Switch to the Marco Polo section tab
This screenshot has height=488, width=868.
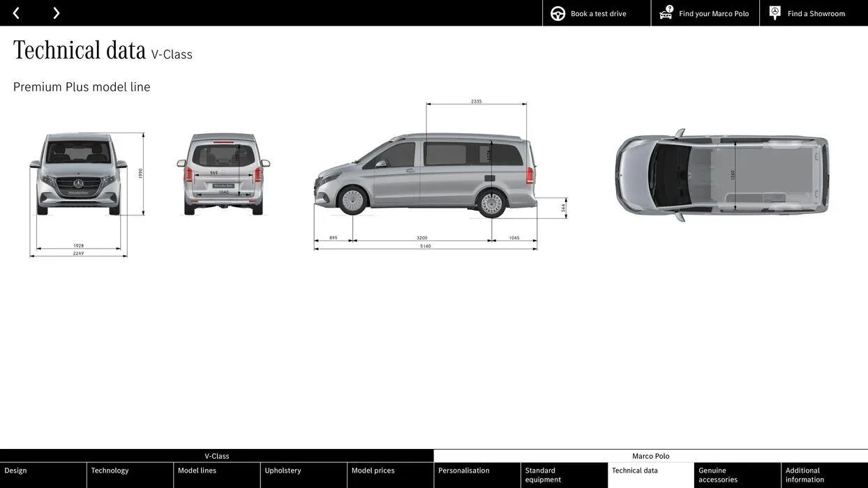click(x=650, y=454)
